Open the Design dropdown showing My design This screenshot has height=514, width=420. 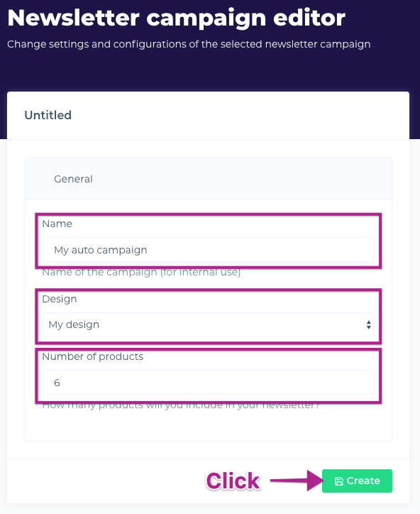[208, 325]
